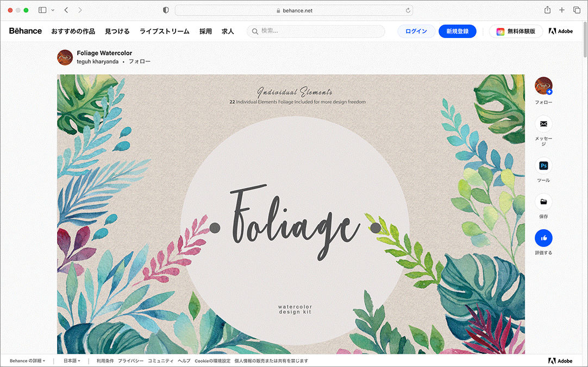Open teguh kharyanda profile link
This screenshot has width=588, height=367.
[x=97, y=61]
